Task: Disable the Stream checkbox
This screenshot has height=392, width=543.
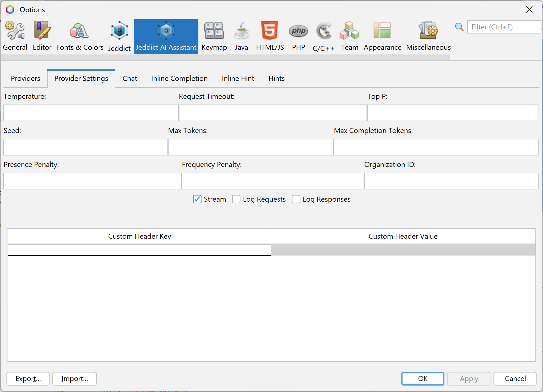Action: coord(197,199)
